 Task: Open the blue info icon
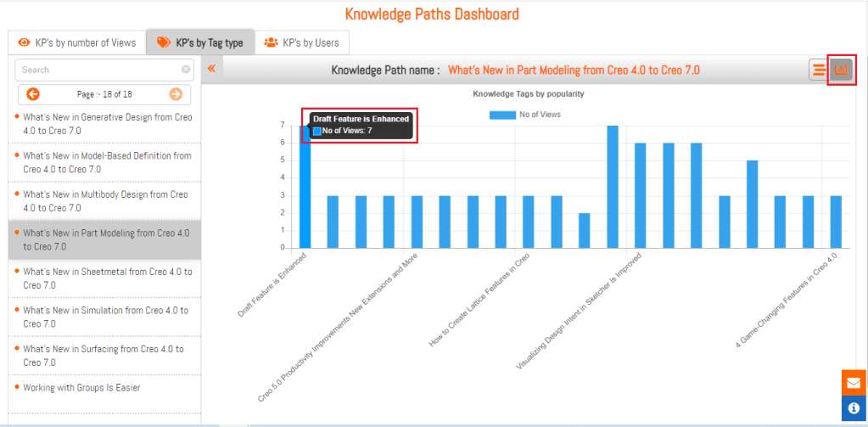[x=854, y=407]
